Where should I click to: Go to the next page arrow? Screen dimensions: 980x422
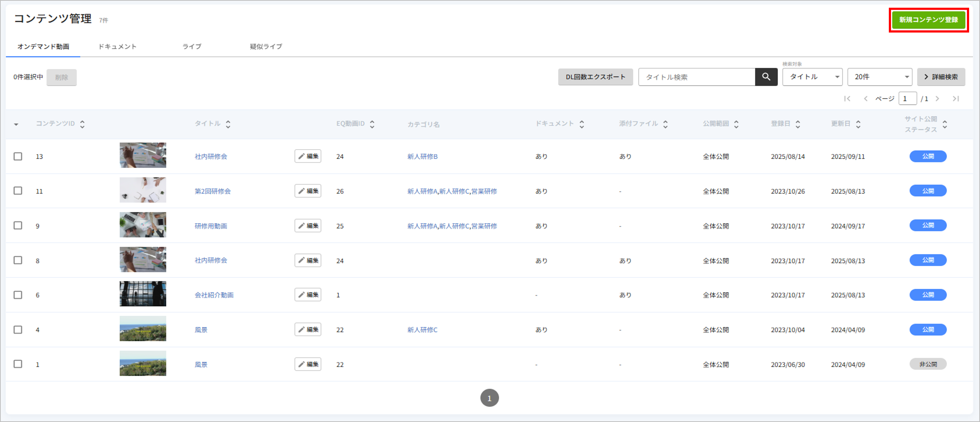937,99
